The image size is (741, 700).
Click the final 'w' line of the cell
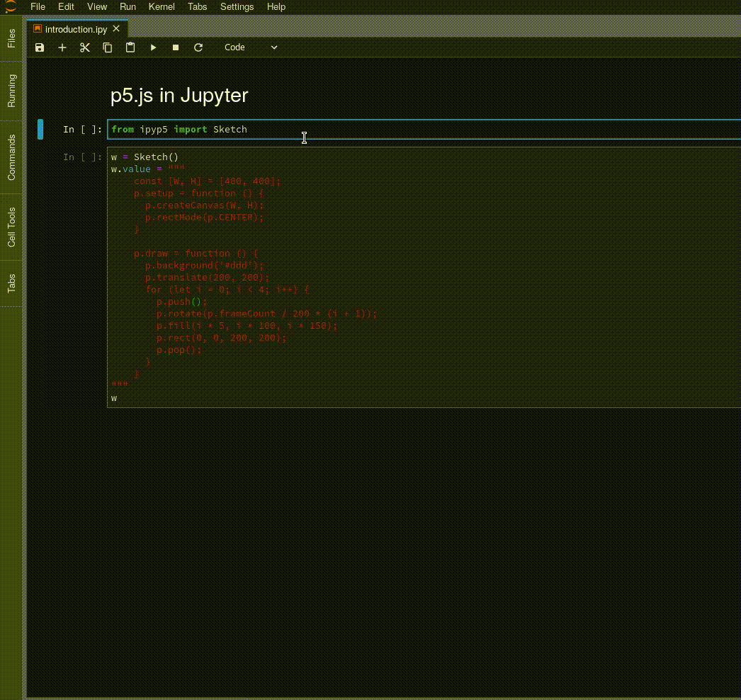[x=114, y=398]
